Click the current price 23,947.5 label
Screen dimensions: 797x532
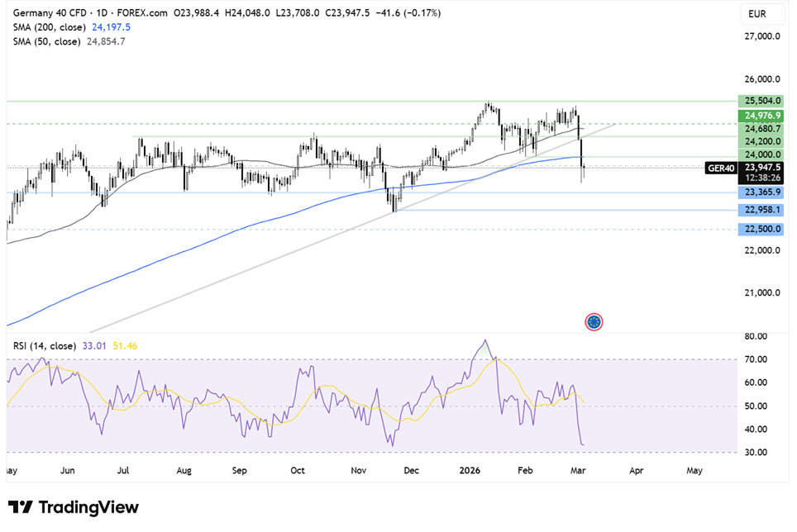point(761,168)
